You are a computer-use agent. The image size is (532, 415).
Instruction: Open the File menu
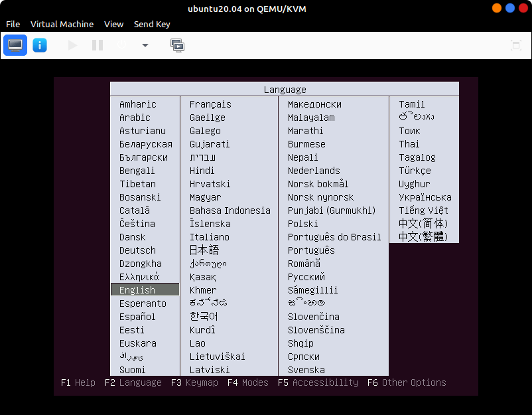coord(13,24)
